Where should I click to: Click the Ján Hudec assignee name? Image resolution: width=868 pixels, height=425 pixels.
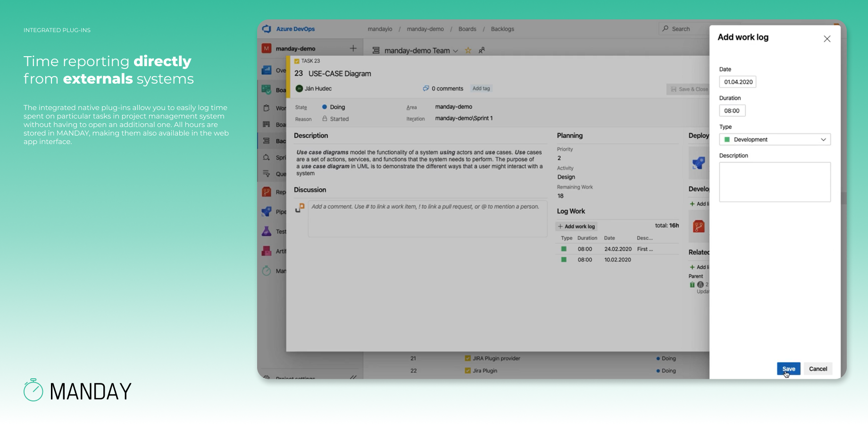click(x=318, y=88)
